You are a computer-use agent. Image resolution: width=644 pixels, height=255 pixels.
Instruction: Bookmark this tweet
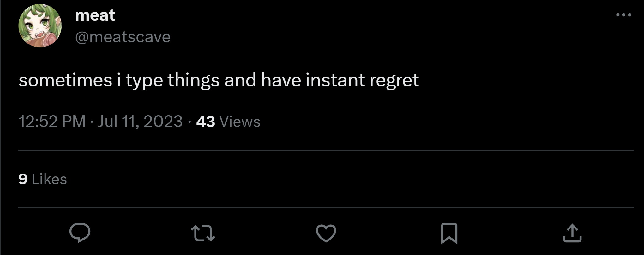pyautogui.click(x=449, y=233)
